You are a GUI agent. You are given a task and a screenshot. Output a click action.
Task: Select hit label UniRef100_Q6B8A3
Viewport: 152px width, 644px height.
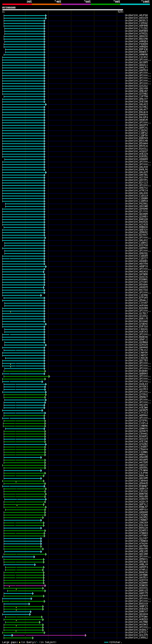coord(136,374)
